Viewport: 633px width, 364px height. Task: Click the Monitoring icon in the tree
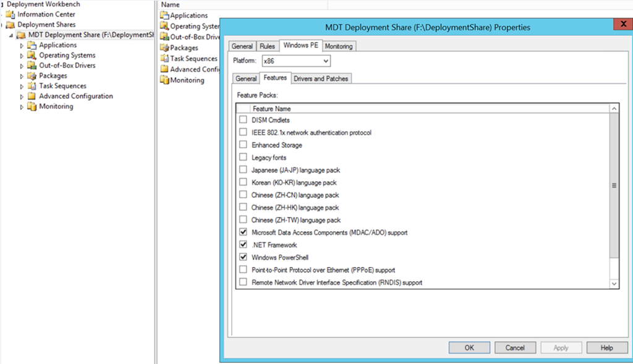coord(32,106)
